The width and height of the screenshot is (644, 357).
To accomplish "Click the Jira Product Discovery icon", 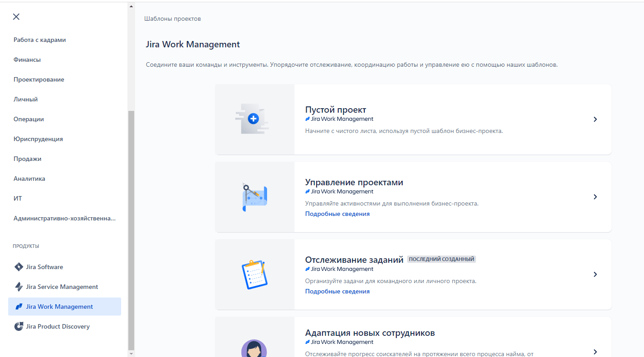I will tap(18, 326).
